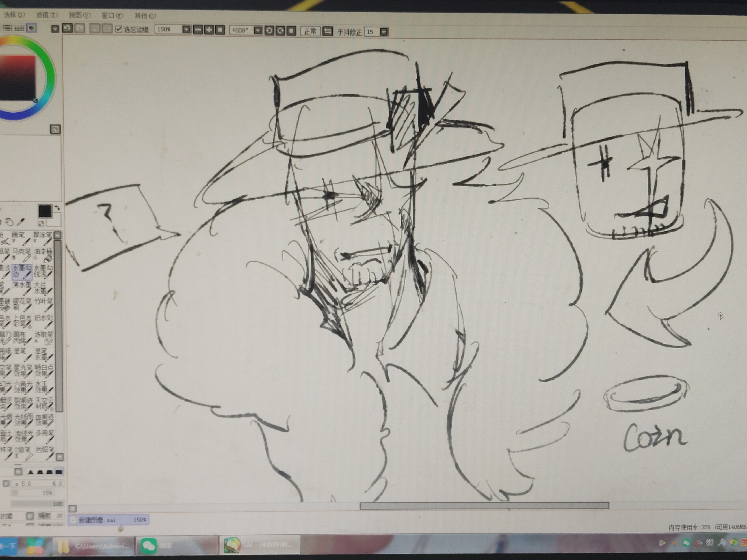Pick a color in the saturation square

click(x=18, y=78)
